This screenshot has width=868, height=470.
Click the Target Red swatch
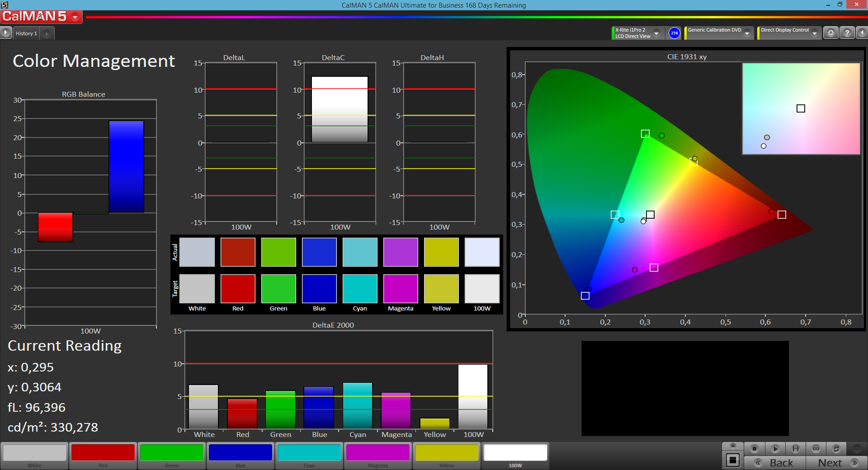[238, 289]
